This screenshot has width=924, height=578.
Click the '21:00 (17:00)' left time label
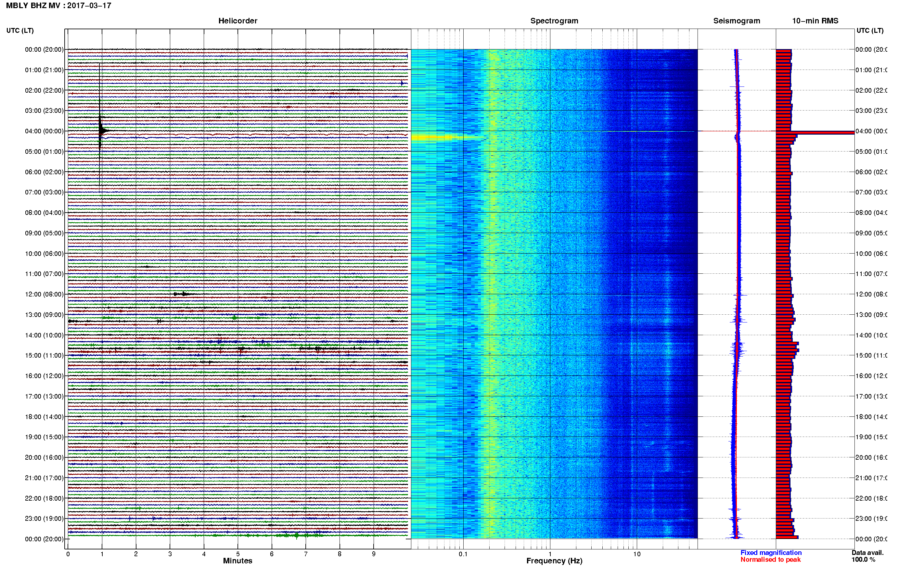coord(44,478)
